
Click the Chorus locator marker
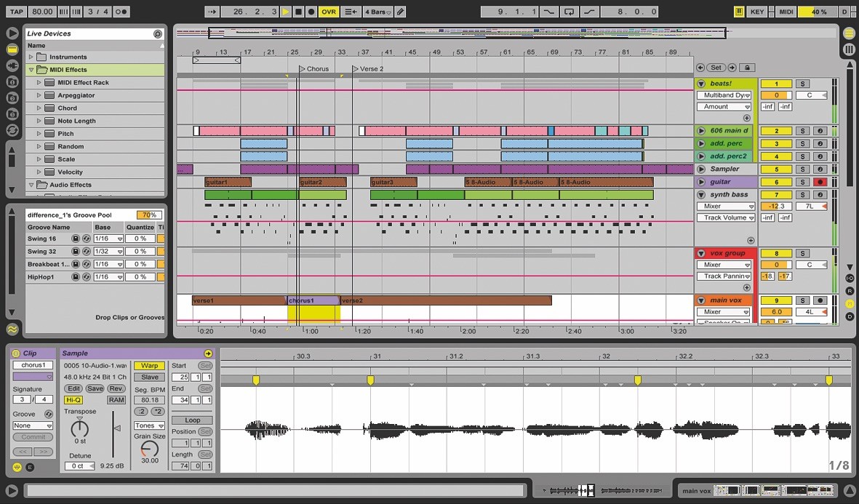pos(302,69)
